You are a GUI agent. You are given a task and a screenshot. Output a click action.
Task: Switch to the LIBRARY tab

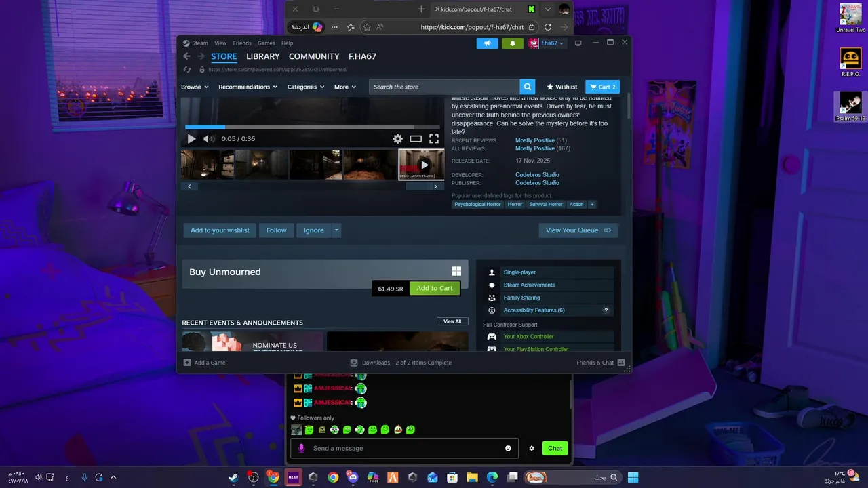click(x=263, y=56)
